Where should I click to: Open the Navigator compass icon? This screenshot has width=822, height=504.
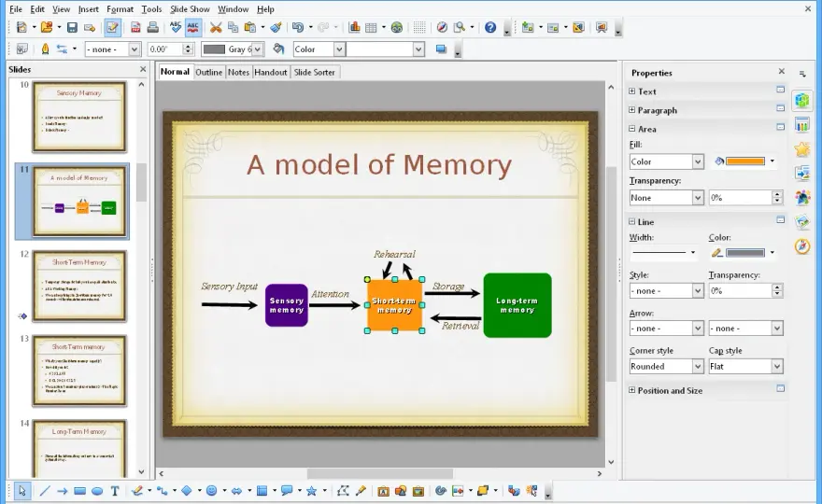pos(442,27)
